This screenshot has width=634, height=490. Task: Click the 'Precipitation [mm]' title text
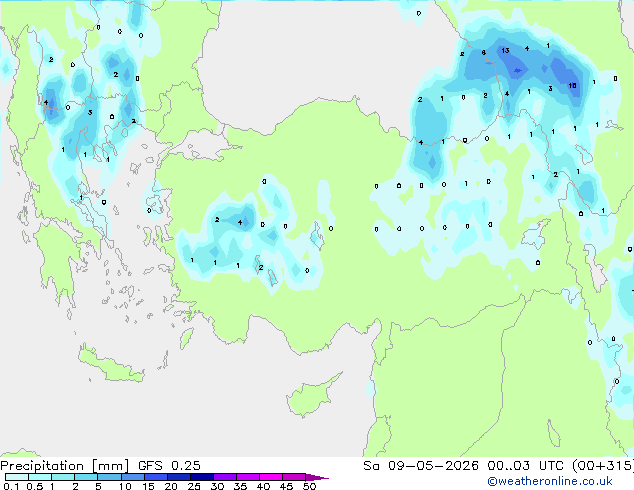tap(65, 466)
